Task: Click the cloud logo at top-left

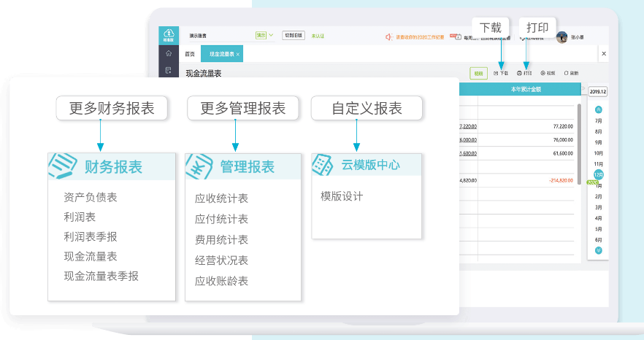Action: point(169,34)
